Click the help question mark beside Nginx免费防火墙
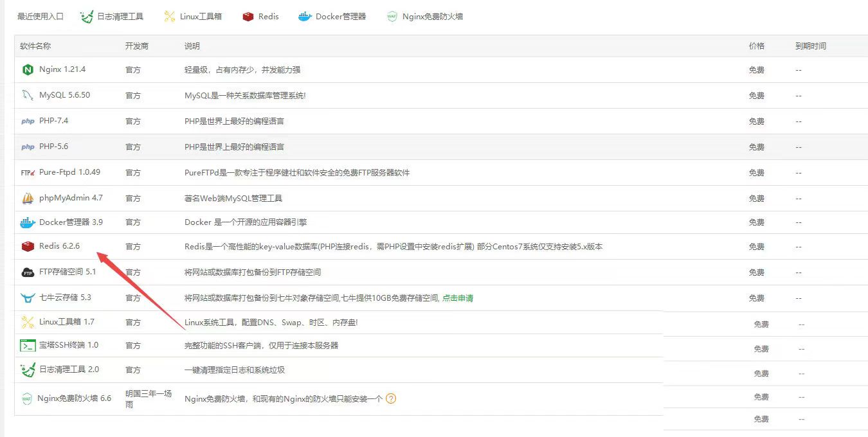Image resolution: width=868 pixels, height=437 pixels. click(x=391, y=398)
